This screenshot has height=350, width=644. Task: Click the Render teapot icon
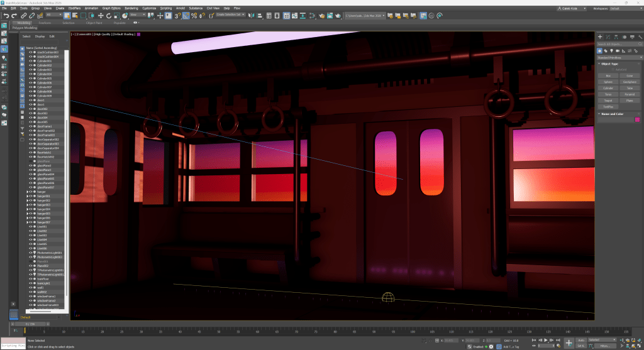[338, 15]
